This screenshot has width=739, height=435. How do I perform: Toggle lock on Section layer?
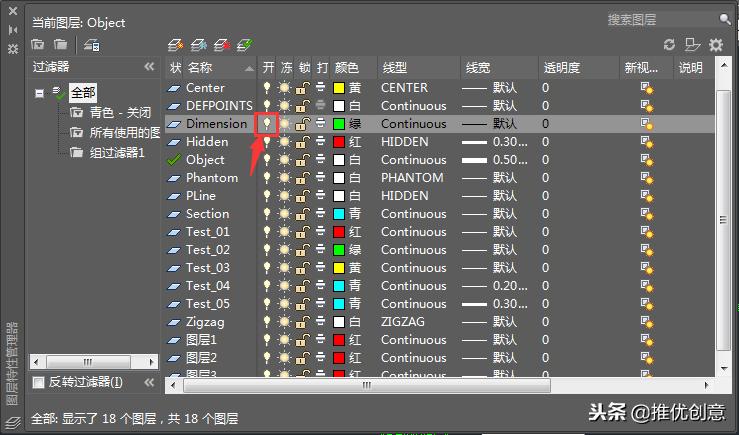click(x=303, y=214)
